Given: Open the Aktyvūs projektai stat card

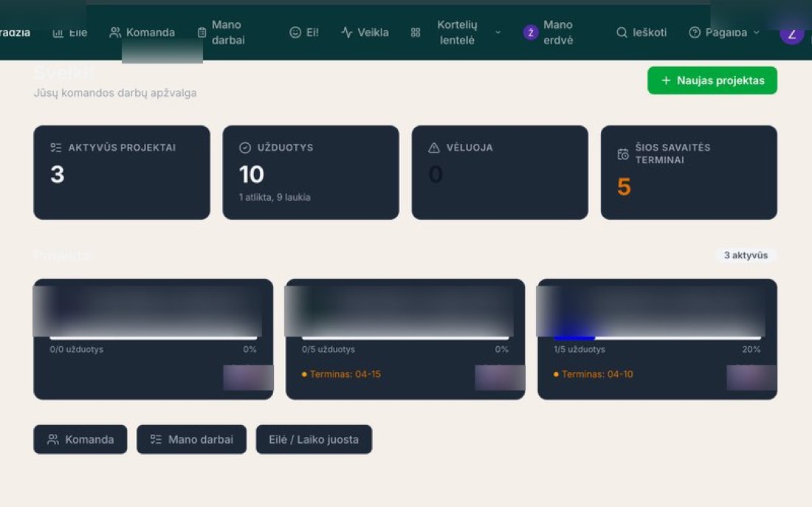Looking at the screenshot, I should click(122, 173).
